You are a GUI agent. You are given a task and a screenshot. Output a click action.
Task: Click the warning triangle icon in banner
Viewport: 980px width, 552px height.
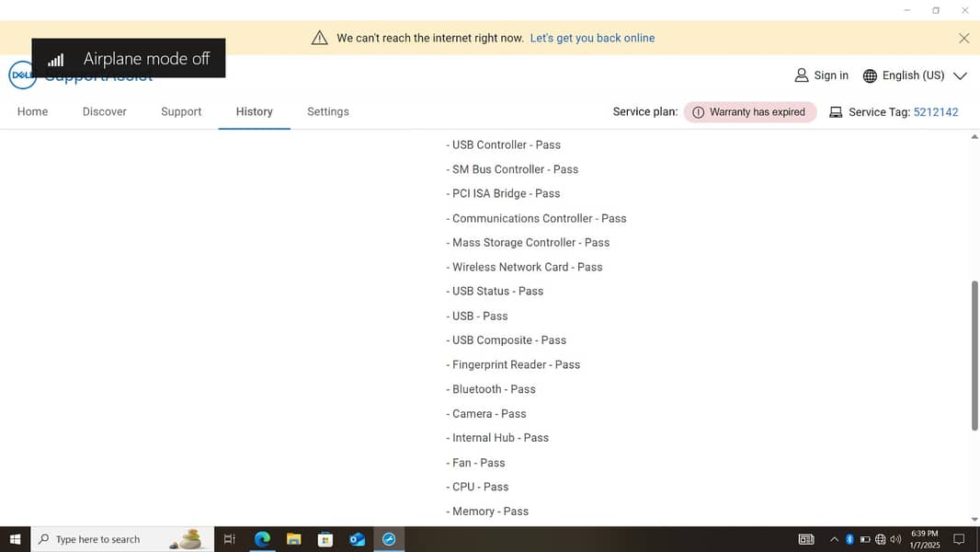click(319, 38)
